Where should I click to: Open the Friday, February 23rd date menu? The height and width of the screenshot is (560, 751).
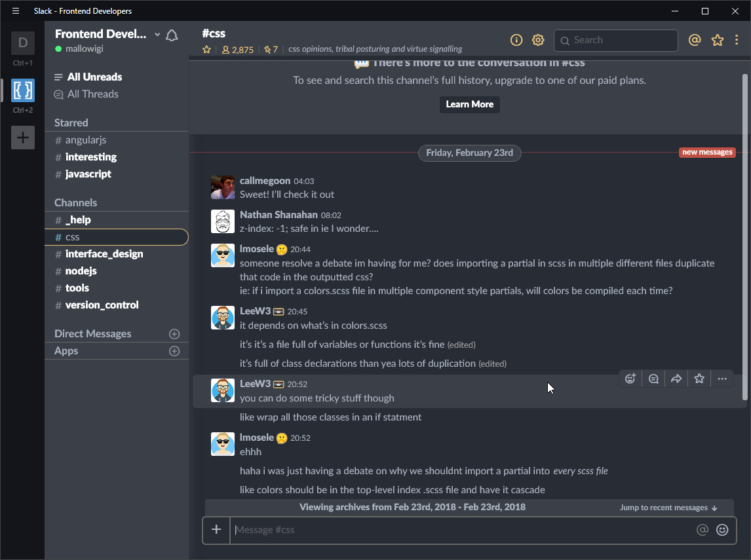(x=469, y=153)
